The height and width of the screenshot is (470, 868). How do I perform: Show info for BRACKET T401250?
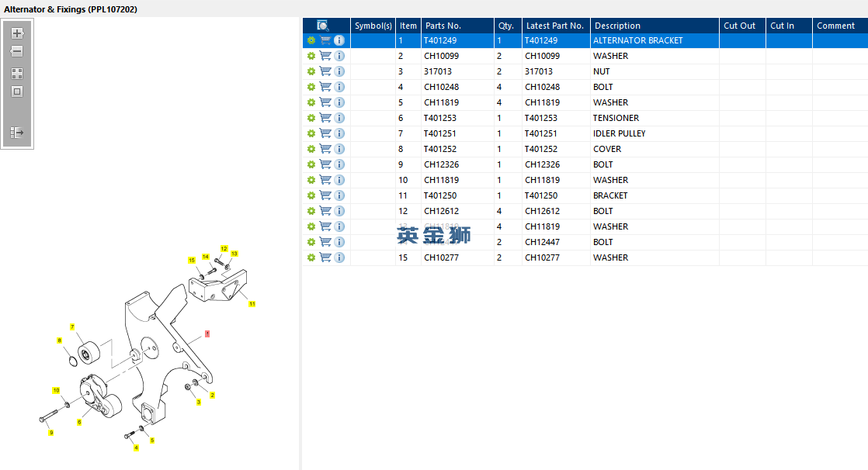tap(339, 195)
